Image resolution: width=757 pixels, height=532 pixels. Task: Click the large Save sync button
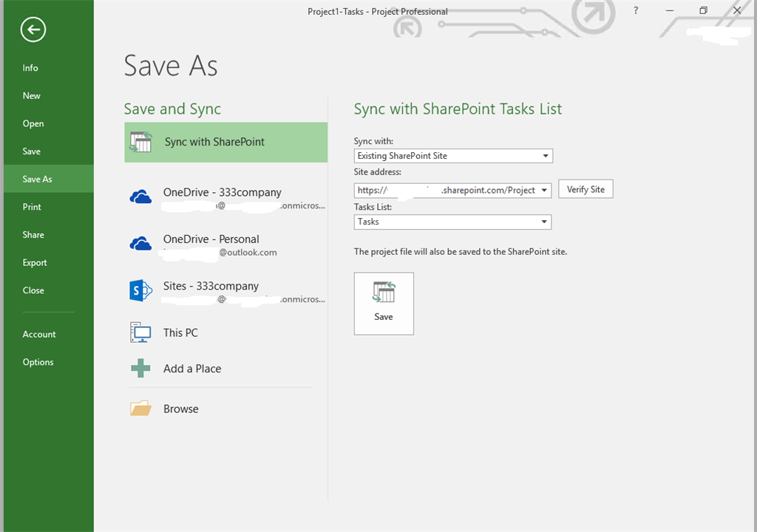384,304
